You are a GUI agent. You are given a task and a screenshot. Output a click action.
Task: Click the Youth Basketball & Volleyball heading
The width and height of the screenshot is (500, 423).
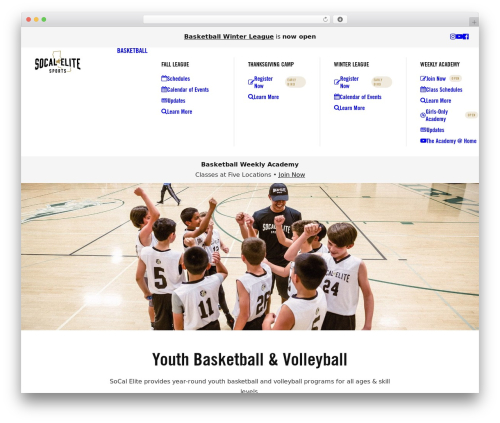pyautogui.click(x=250, y=360)
